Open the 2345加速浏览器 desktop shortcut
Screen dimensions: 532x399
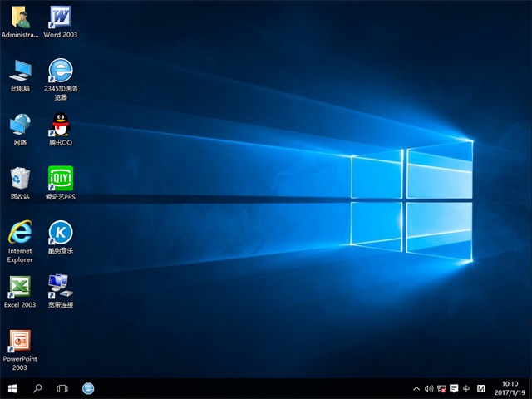(61, 70)
